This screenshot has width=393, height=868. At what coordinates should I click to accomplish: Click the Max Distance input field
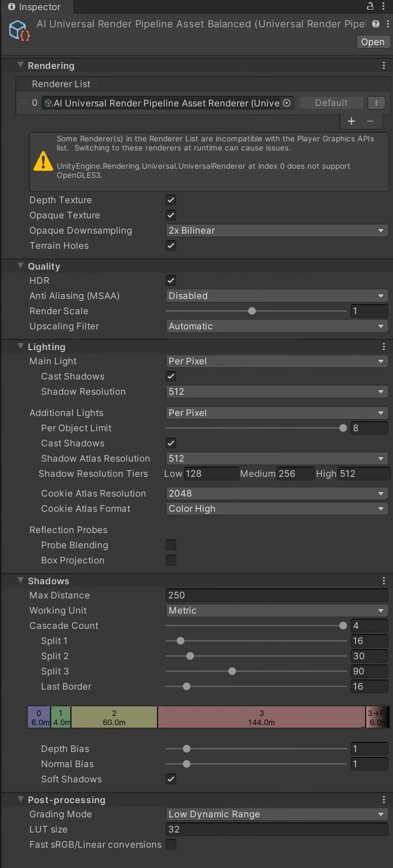click(277, 595)
